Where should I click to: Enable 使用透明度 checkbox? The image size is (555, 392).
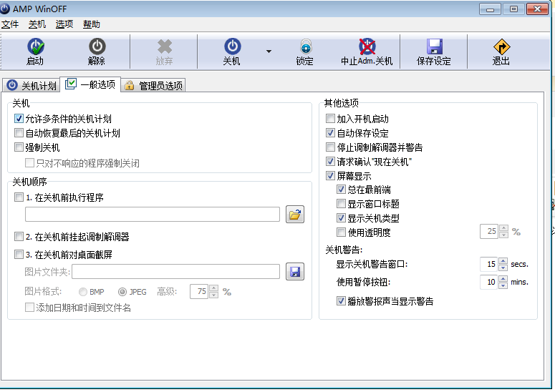342,232
